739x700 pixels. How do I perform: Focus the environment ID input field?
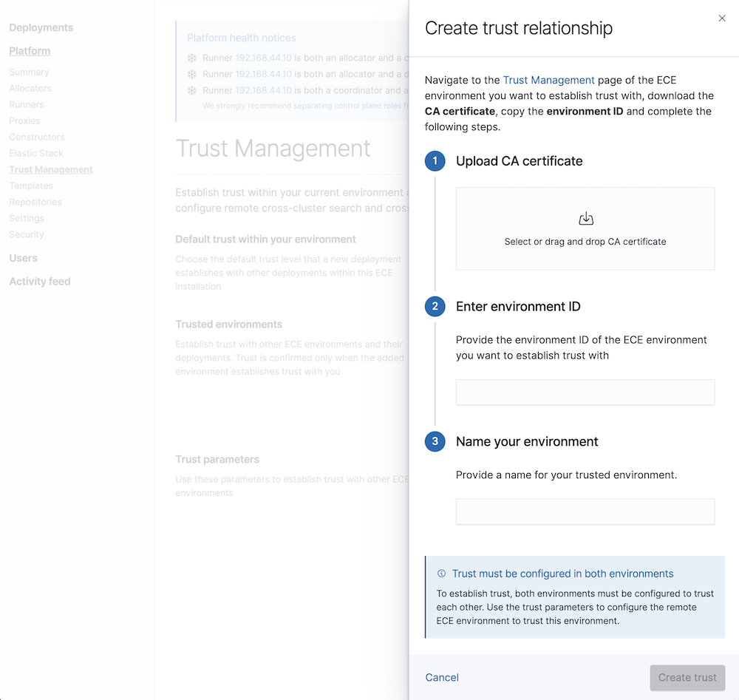(585, 393)
